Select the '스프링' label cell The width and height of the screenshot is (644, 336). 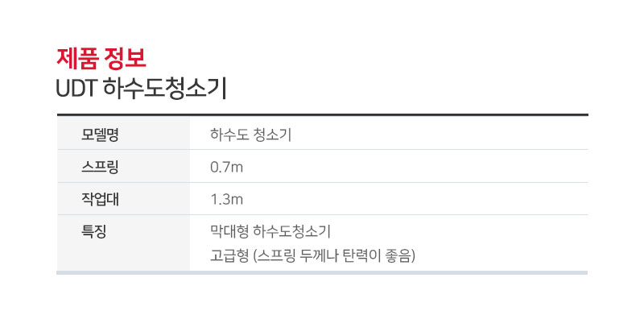[x=123, y=167]
